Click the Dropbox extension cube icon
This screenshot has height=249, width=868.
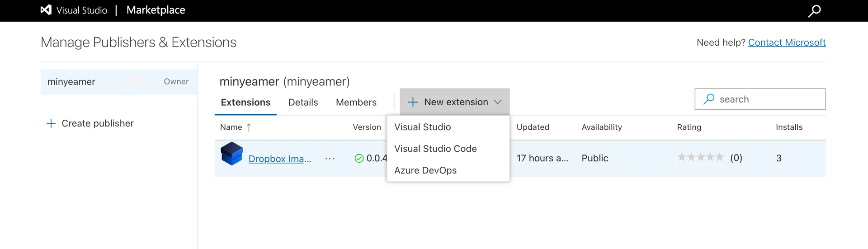[x=231, y=154]
